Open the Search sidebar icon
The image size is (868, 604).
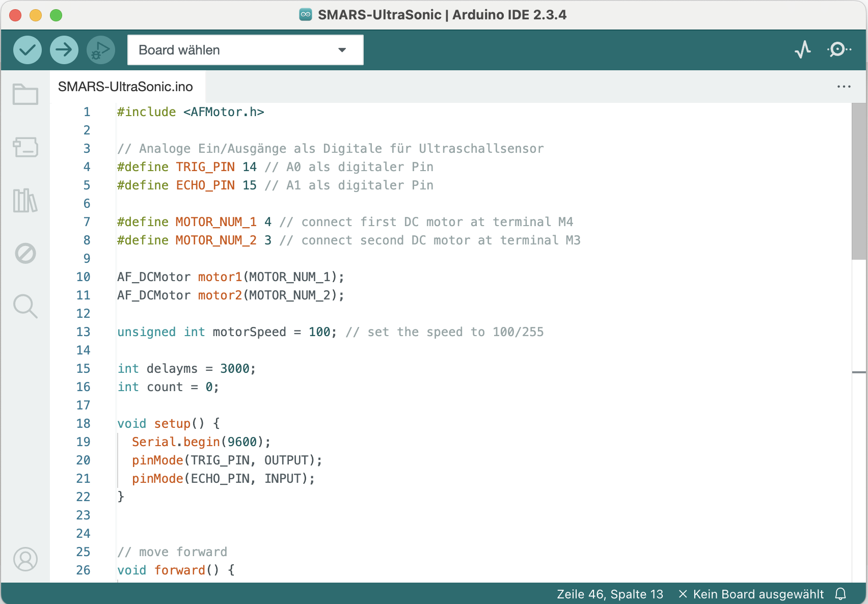pos(25,306)
